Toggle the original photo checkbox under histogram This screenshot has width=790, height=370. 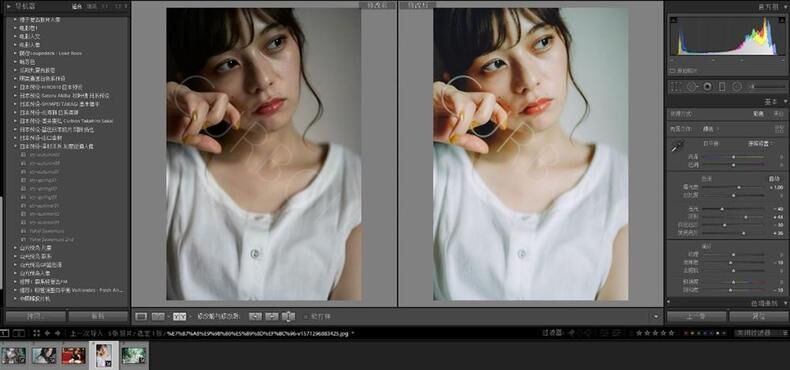pyautogui.click(x=672, y=71)
